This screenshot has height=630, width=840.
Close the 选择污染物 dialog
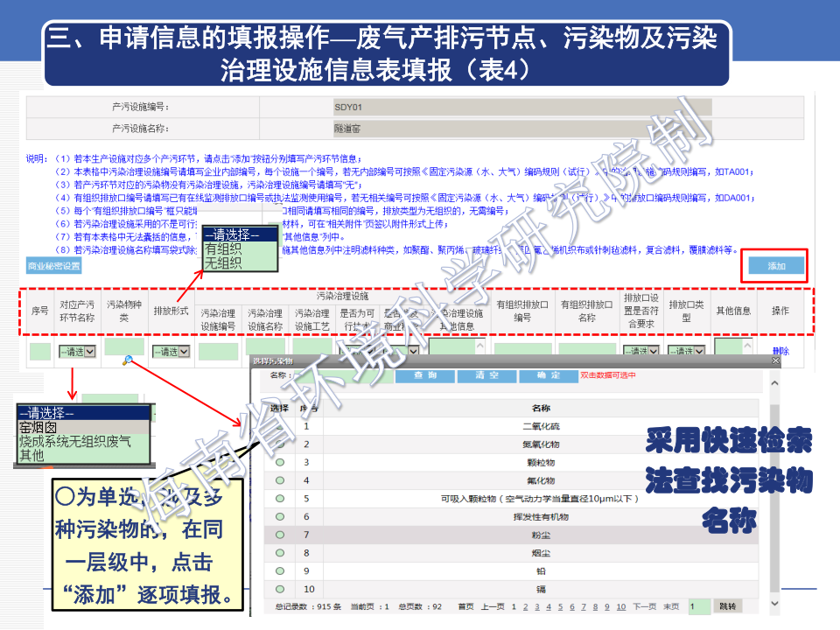click(775, 361)
